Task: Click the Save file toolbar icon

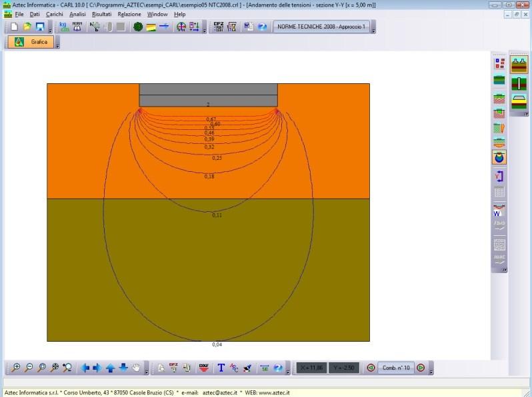Action: point(39,27)
